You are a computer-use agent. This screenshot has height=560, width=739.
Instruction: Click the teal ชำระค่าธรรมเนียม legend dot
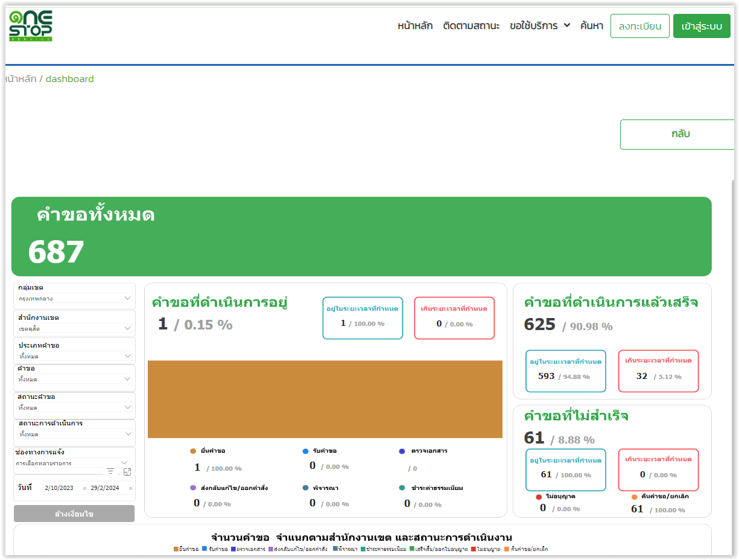402,488
